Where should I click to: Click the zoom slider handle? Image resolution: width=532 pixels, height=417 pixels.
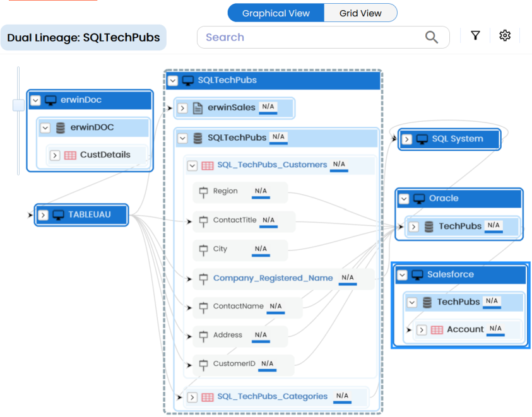[18, 105]
